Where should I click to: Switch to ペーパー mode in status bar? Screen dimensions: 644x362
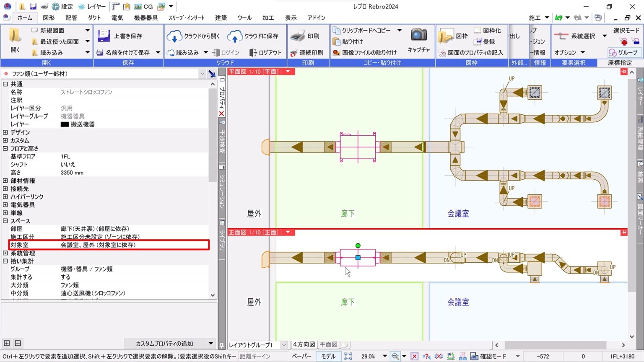[301, 356]
